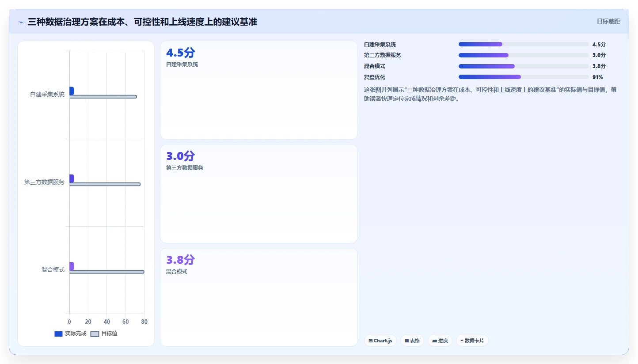Click the gray 目标值 legend color box

(x=95, y=334)
